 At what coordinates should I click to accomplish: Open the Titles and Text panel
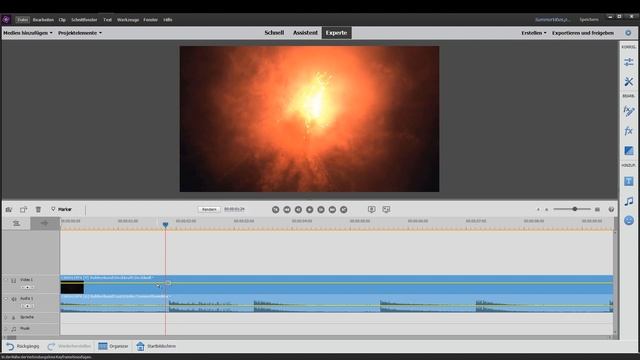(629, 181)
